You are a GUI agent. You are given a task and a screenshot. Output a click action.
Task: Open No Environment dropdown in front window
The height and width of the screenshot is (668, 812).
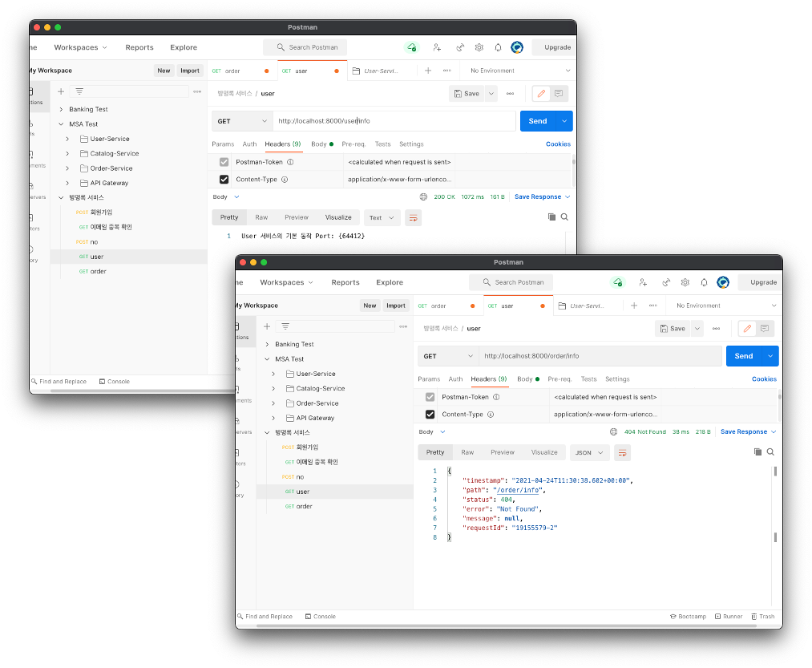(x=725, y=306)
